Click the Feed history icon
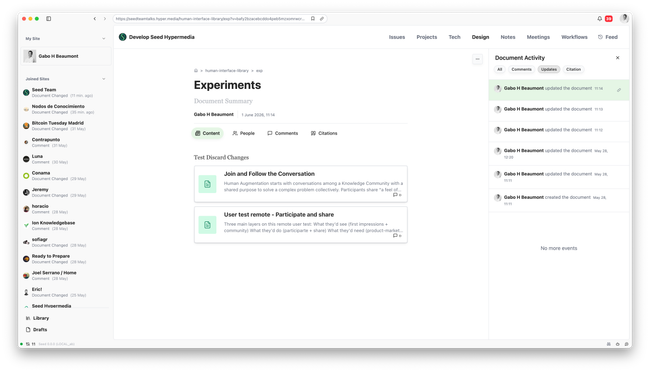The width and height of the screenshot is (650, 372). tap(600, 37)
